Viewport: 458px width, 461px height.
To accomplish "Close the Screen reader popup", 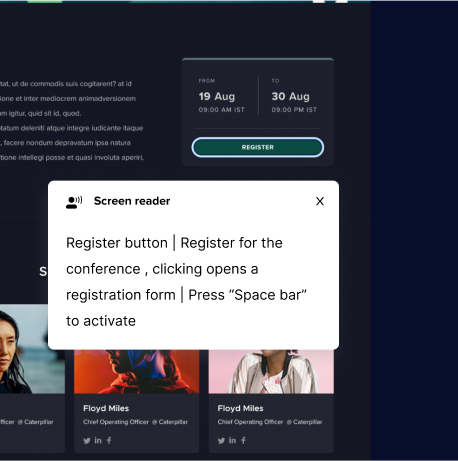I will pyautogui.click(x=320, y=201).
